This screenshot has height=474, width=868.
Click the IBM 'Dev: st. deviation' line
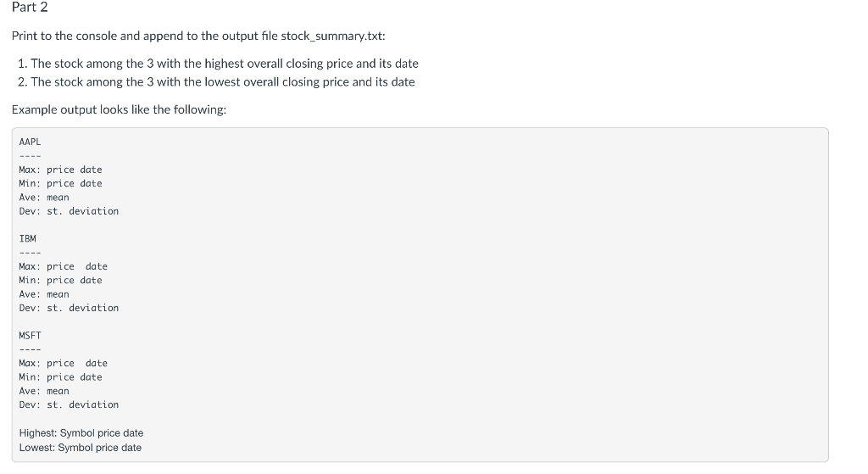69,308
